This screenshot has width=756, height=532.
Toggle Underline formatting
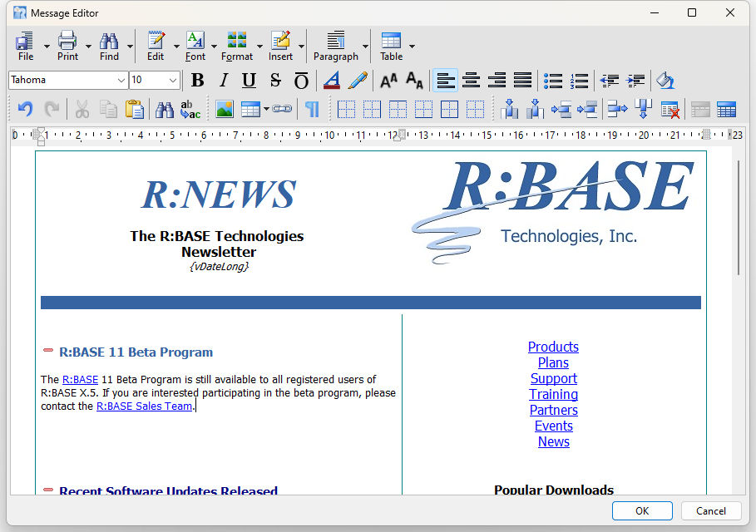point(250,81)
